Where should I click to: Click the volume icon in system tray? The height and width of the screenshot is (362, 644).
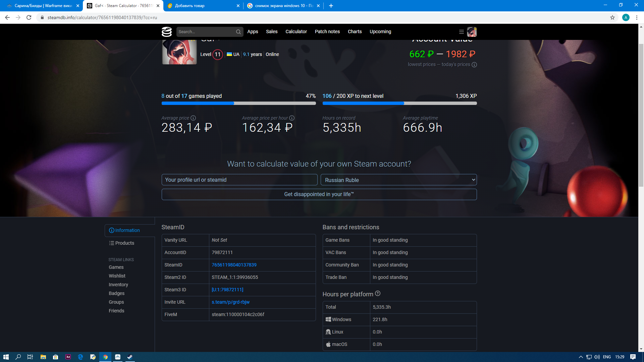tap(597, 357)
